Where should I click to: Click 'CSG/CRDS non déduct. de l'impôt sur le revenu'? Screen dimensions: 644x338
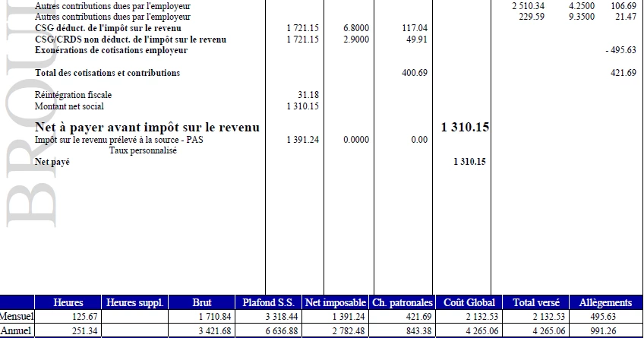tap(131, 39)
